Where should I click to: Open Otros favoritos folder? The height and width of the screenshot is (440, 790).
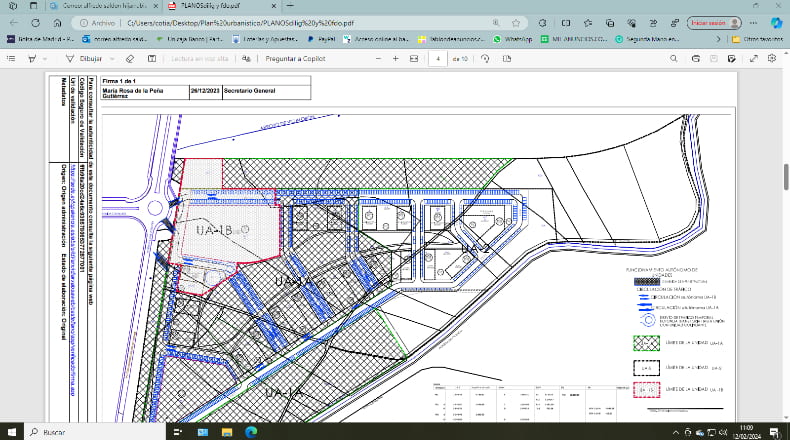[x=757, y=39]
